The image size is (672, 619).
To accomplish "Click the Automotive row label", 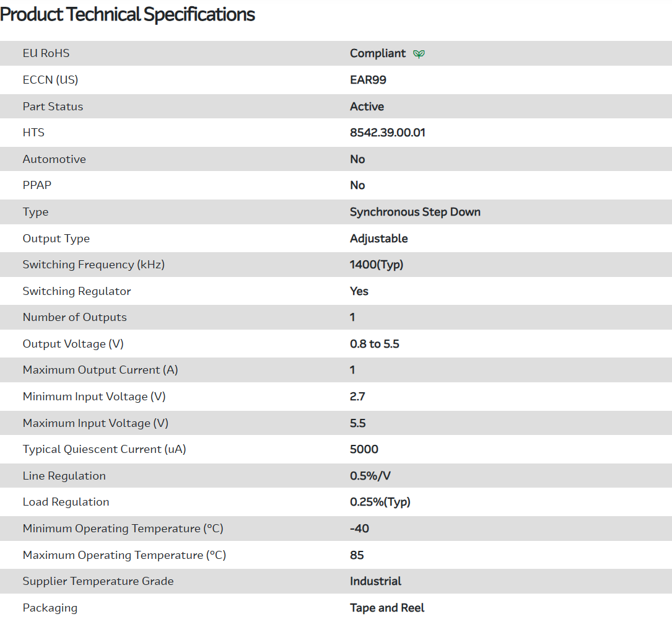I will 55,159.
